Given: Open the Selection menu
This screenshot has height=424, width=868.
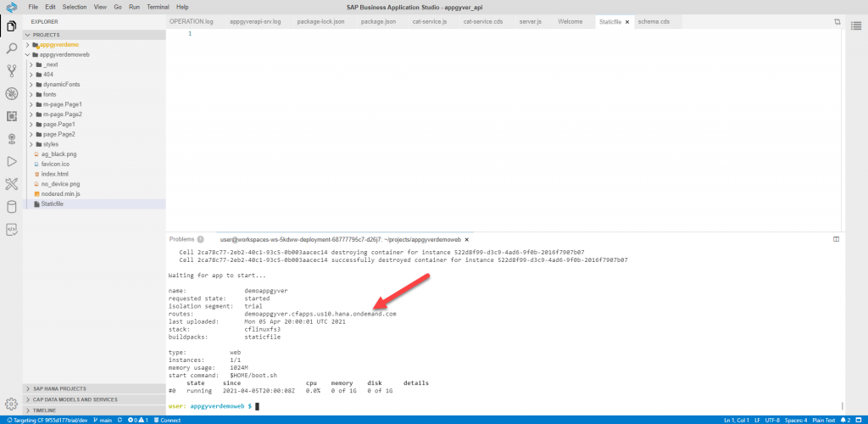Looking at the screenshot, I should [x=75, y=7].
